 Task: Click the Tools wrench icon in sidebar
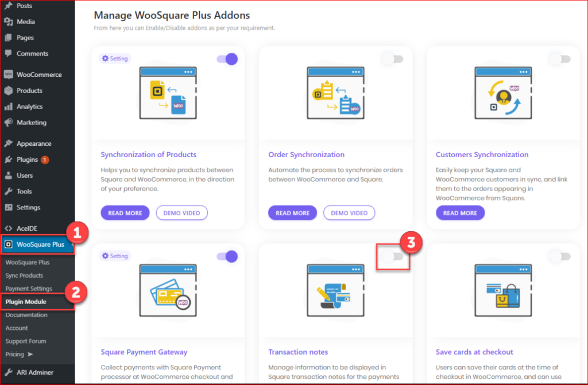coord(8,192)
